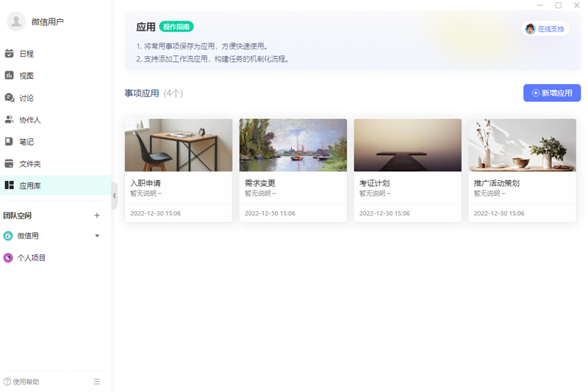This screenshot has height=392, width=588.
Task: Open the 入职申请 app thumbnail
Action: (x=179, y=145)
